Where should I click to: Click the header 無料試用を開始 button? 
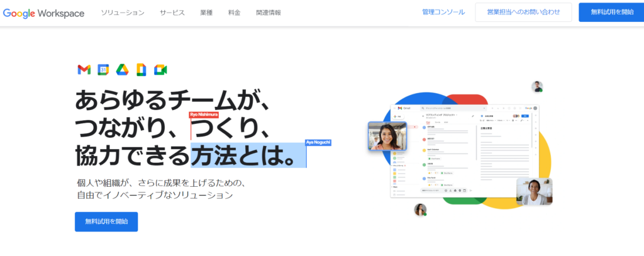(x=612, y=13)
